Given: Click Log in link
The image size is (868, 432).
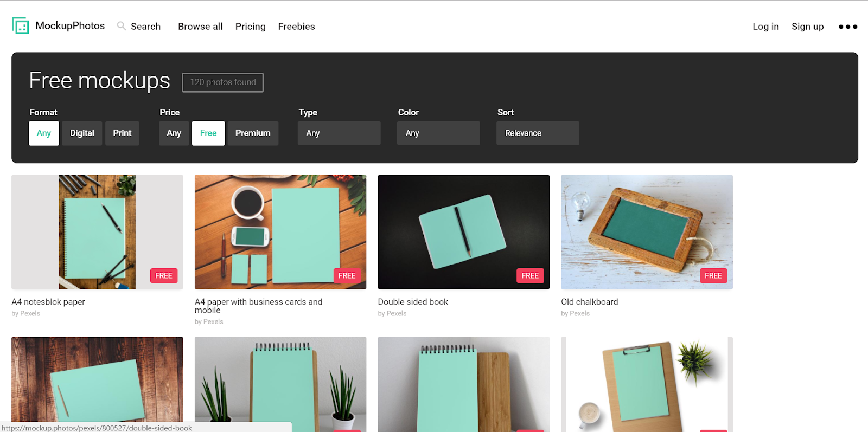Looking at the screenshot, I should coord(765,27).
